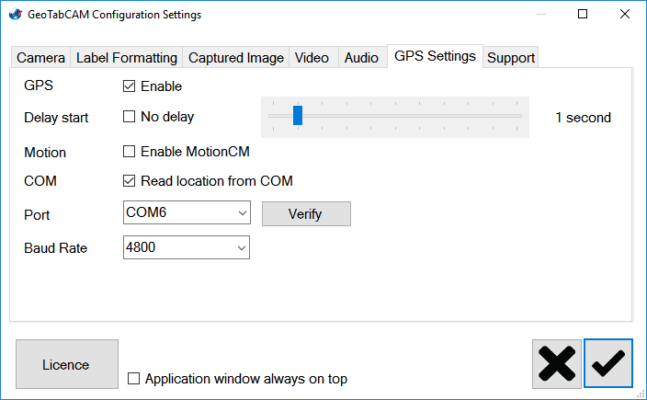This screenshot has width=647, height=400.
Task: Maximize the Configuration Settings window
Action: (x=582, y=14)
